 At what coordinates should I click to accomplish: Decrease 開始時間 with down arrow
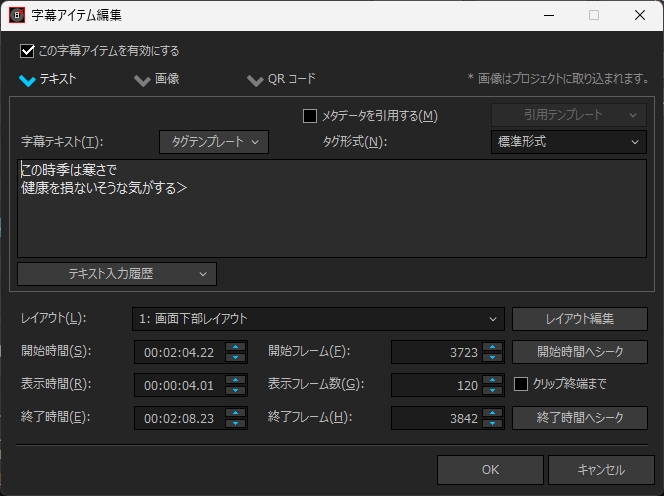click(235, 357)
